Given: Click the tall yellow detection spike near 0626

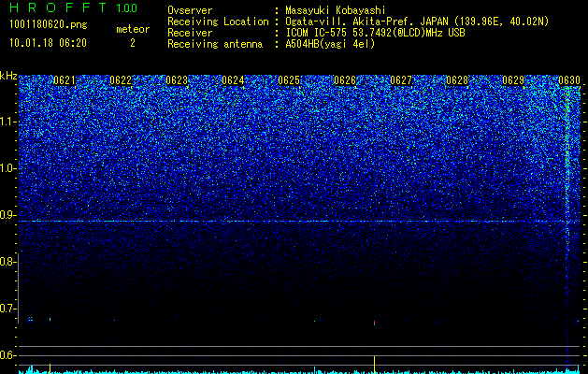Looking at the screenshot, I should [374, 365].
